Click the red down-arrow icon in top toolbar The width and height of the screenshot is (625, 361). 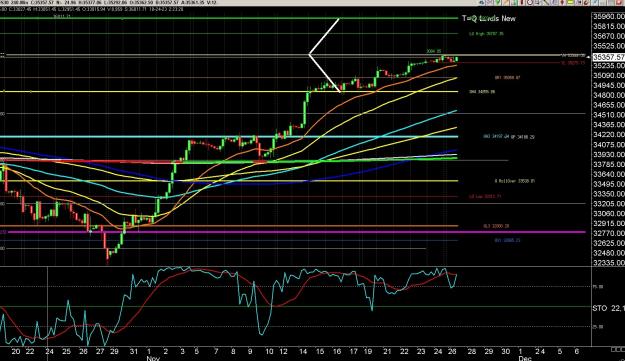point(562,2)
